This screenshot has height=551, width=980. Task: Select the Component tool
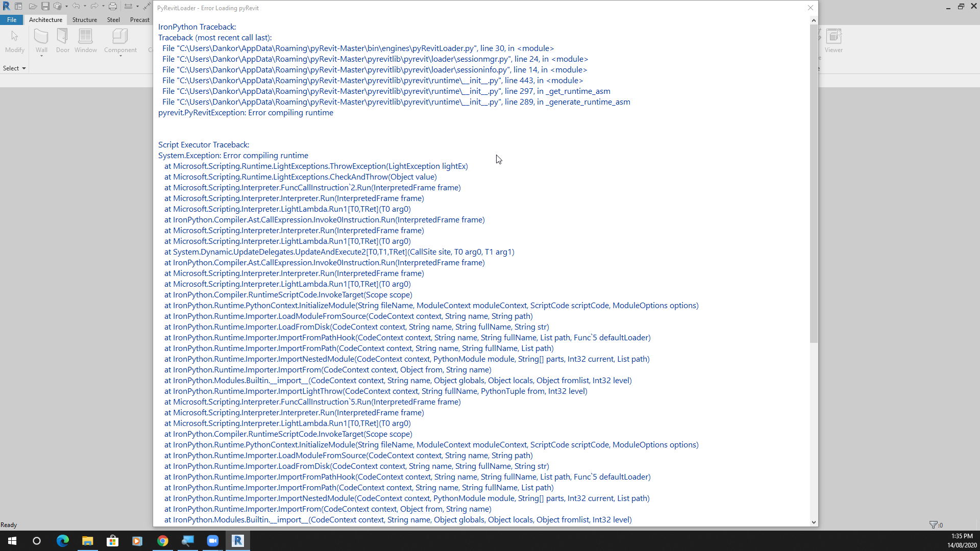click(120, 41)
